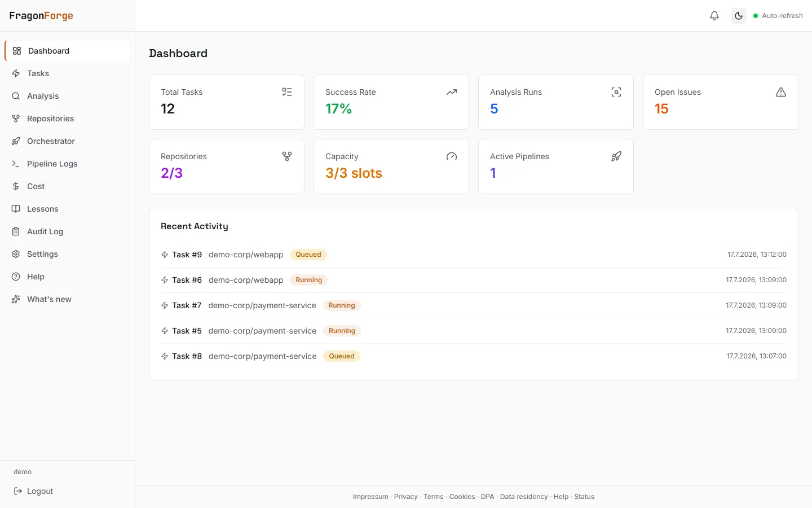Click the rocket icon in Active Pipelines card
The height and width of the screenshot is (508, 812).
tap(616, 156)
